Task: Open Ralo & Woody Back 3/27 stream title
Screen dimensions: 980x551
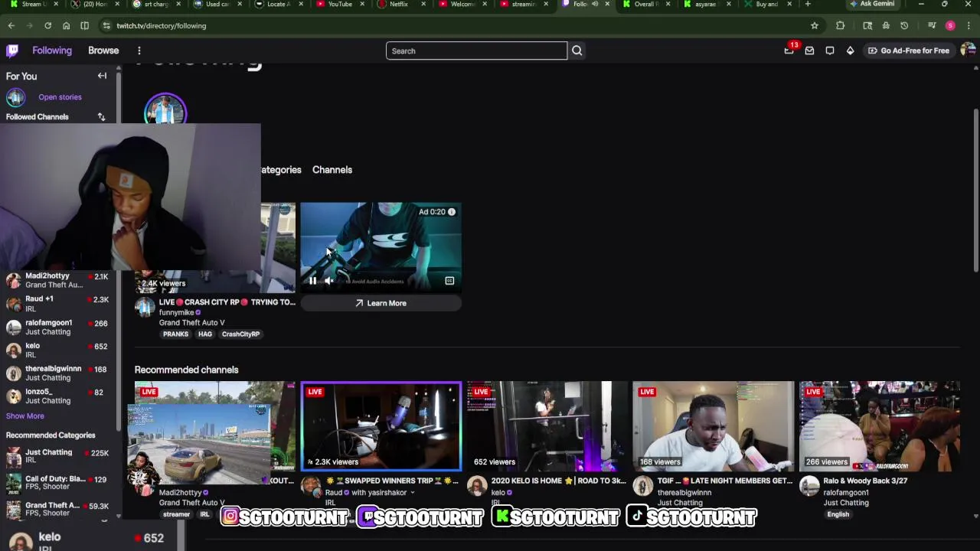Action: point(865,481)
